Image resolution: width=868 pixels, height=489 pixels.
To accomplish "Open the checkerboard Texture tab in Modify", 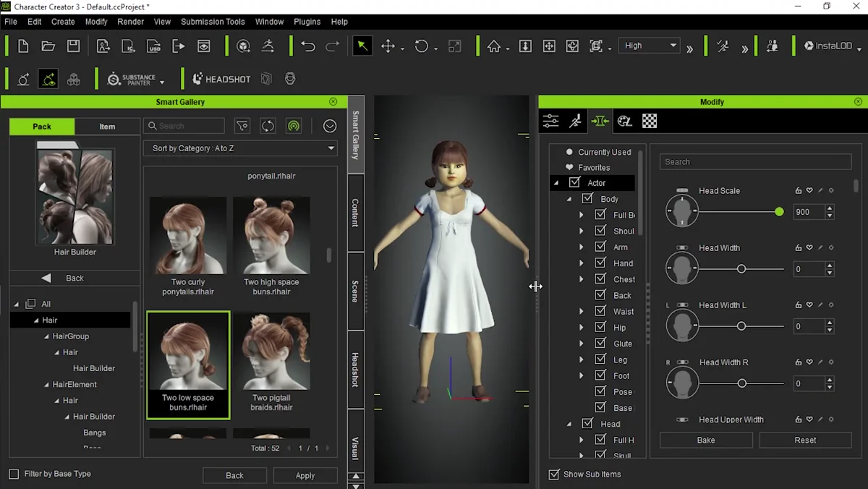I will [650, 122].
